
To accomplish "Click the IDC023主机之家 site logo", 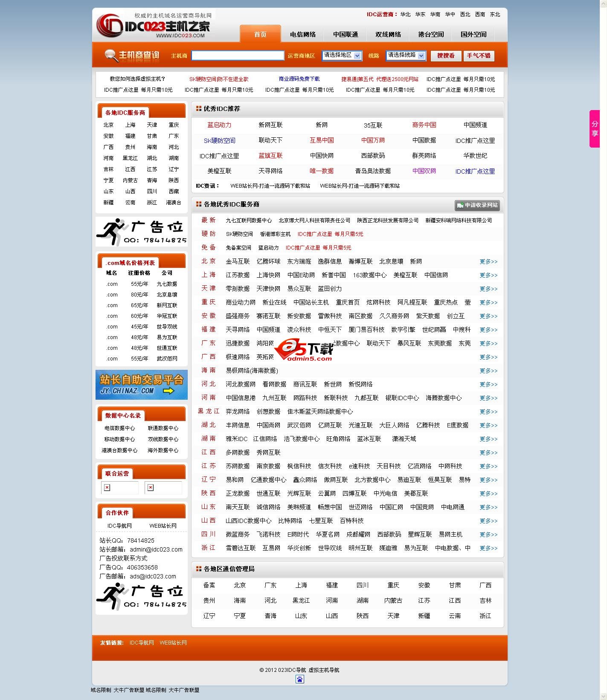I will 154,26.
